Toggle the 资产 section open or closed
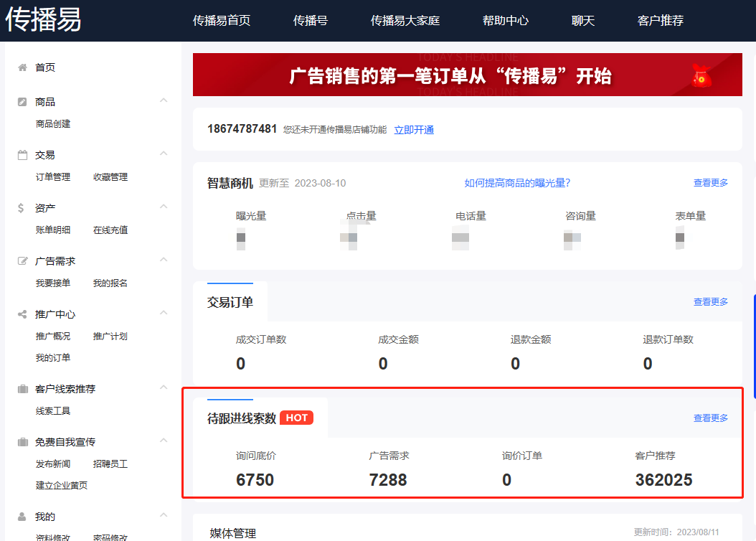The image size is (756, 541). pyautogui.click(x=164, y=207)
